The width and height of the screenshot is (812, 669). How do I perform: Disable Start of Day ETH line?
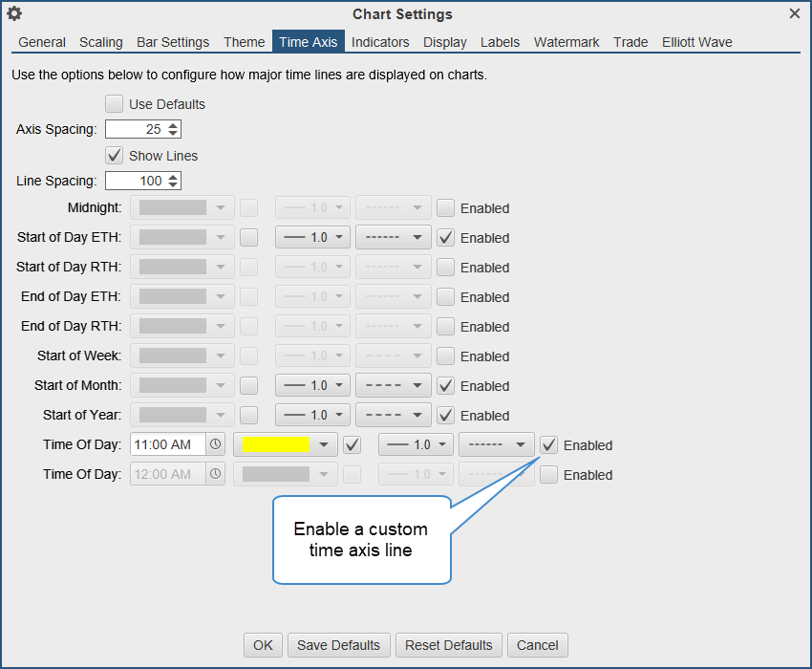pos(446,238)
